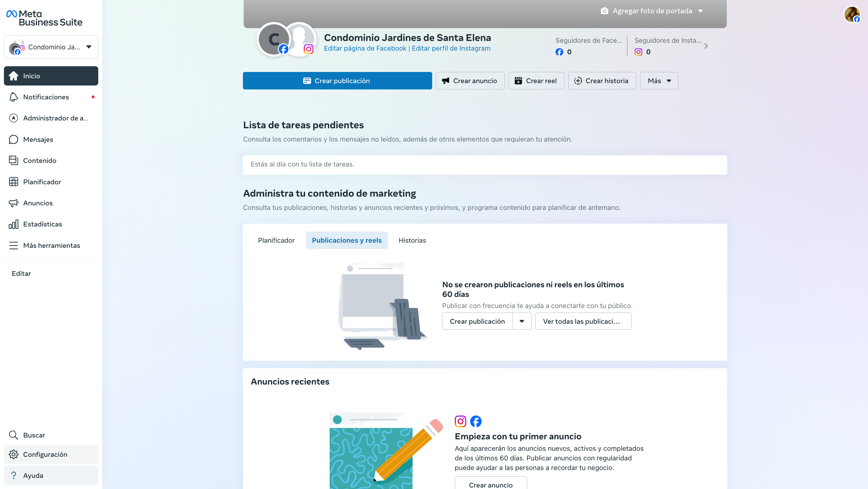Click the Ayuda question mark icon

(x=14, y=475)
